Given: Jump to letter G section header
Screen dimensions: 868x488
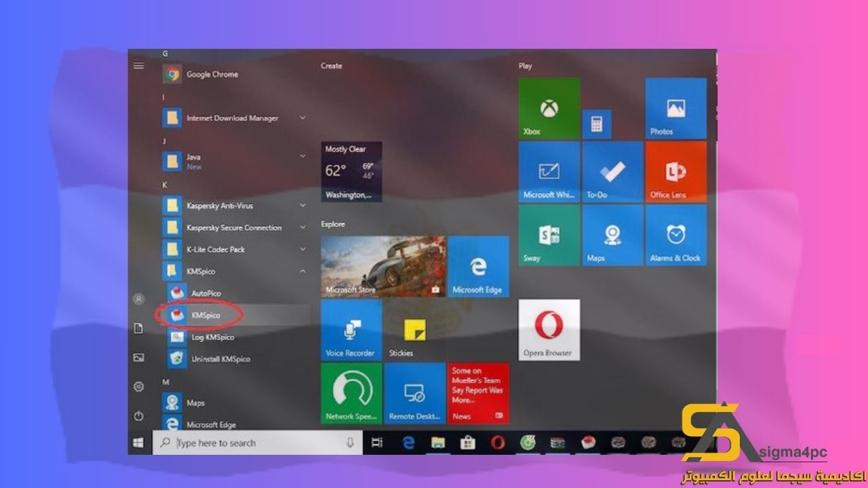Looking at the screenshot, I should (165, 53).
